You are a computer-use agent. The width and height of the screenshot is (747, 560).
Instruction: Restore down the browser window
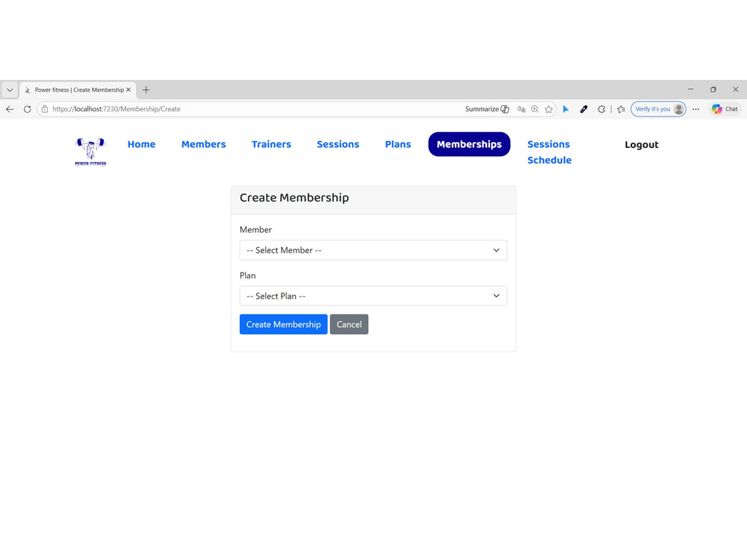[713, 90]
